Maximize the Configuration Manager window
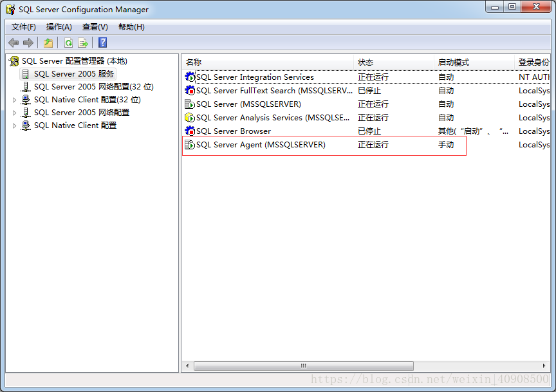Image resolution: width=556 pixels, height=392 pixels. [x=512, y=6]
